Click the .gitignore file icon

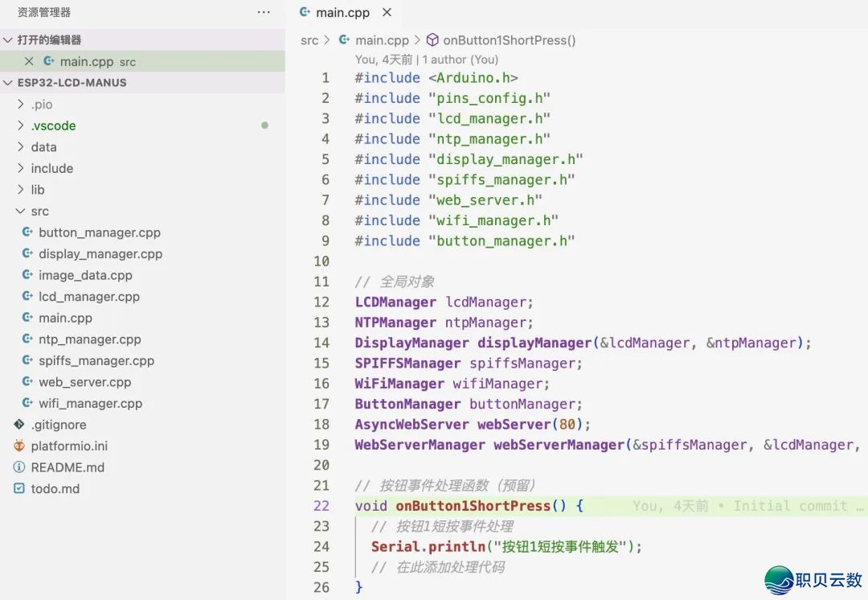(x=19, y=425)
